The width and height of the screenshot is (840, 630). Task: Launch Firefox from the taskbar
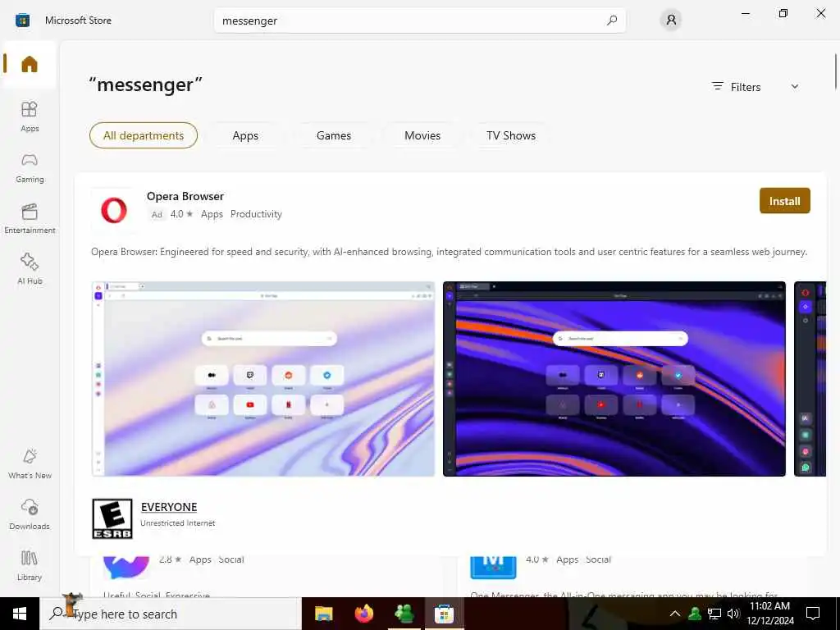click(364, 614)
